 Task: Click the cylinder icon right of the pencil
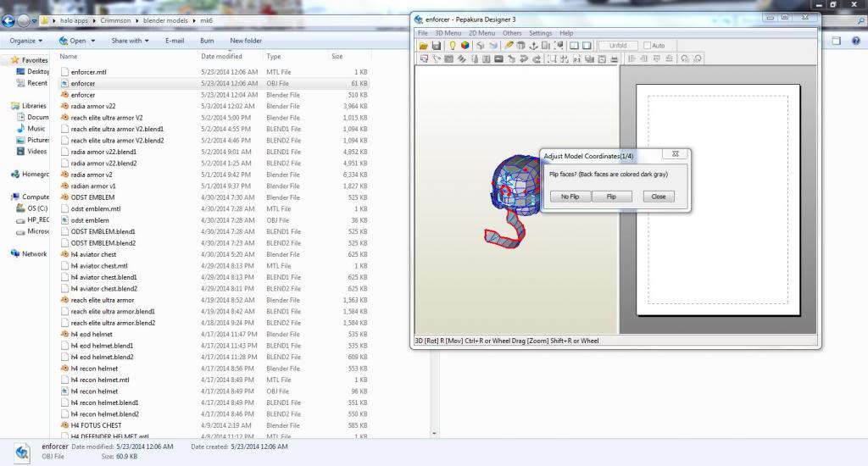[521, 46]
